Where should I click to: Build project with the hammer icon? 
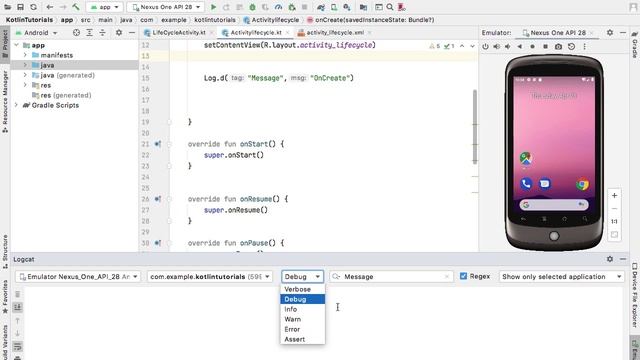[76, 7]
